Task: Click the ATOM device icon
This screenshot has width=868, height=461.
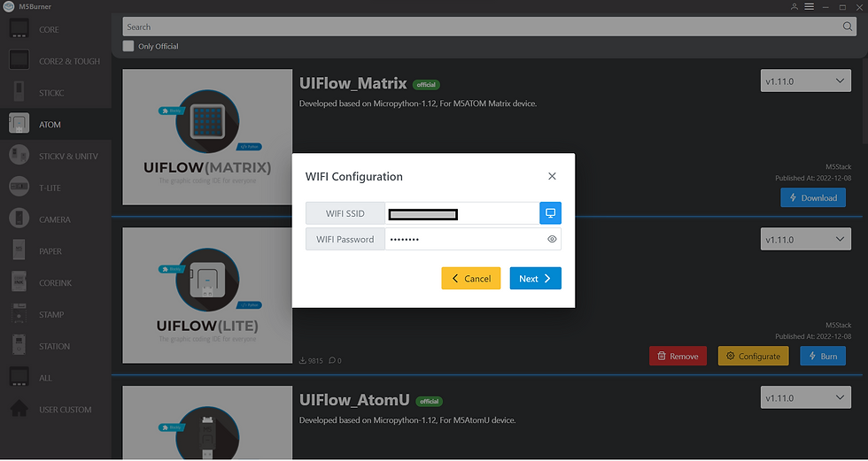Action: click(x=19, y=123)
